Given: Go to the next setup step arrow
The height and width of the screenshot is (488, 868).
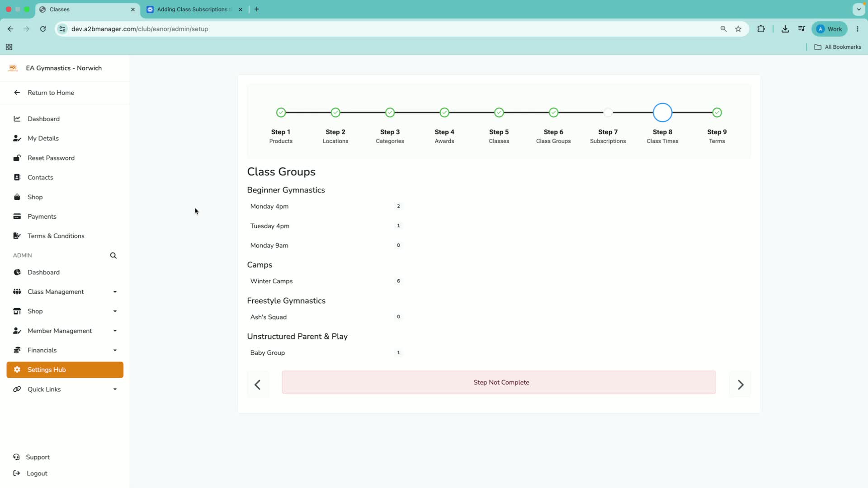Looking at the screenshot, I should coord(741,385).
